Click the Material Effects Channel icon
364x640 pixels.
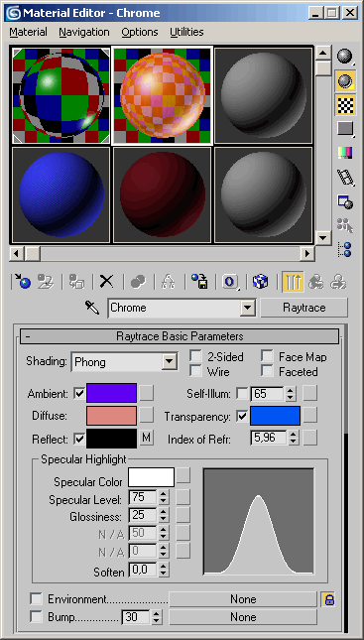[230, 281]
